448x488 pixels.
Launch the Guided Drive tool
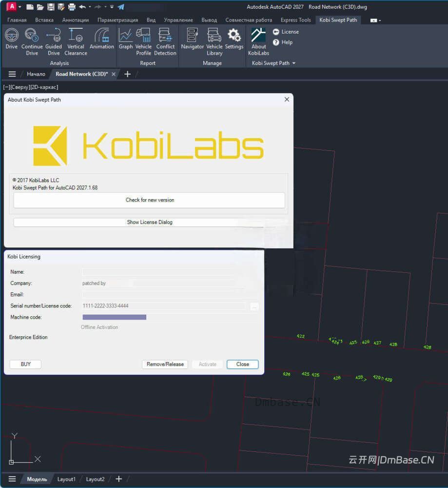pyautogui.click(x=54, y=41)
